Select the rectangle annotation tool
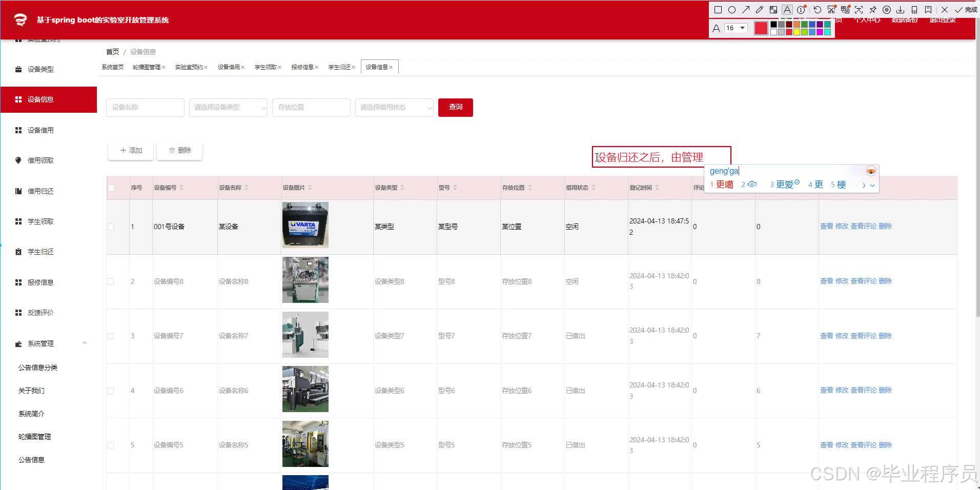This screenshot has width=980, height=490. point(718,10)
